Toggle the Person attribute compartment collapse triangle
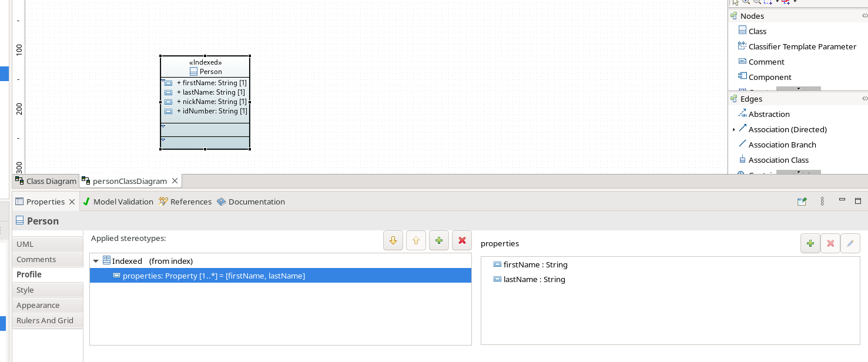The image size is (868, 362). (163, 81)
